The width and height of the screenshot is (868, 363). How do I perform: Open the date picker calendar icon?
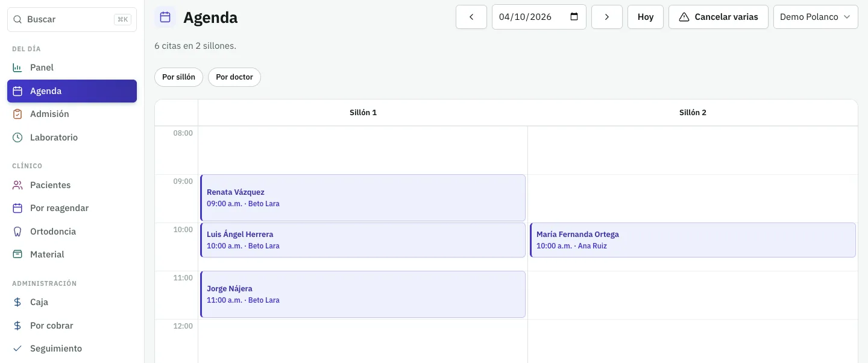(x=574, y=17)
